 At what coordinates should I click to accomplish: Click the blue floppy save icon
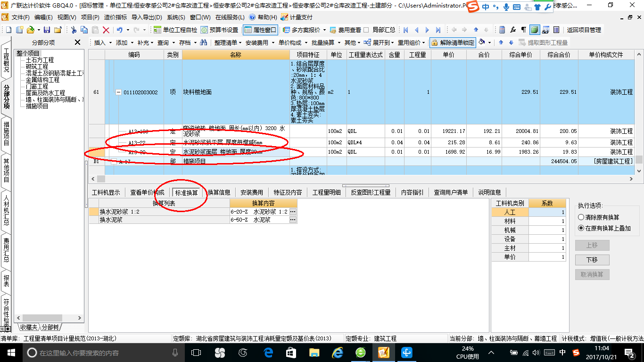coord(47,30)
